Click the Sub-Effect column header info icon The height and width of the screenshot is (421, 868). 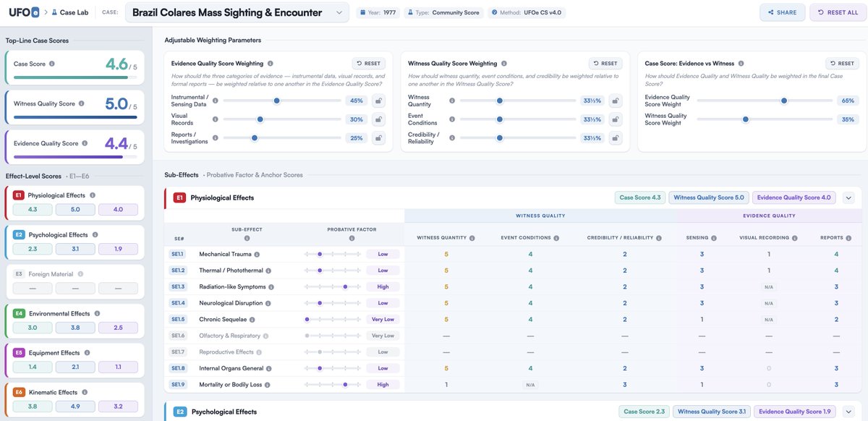pos(247,238)
